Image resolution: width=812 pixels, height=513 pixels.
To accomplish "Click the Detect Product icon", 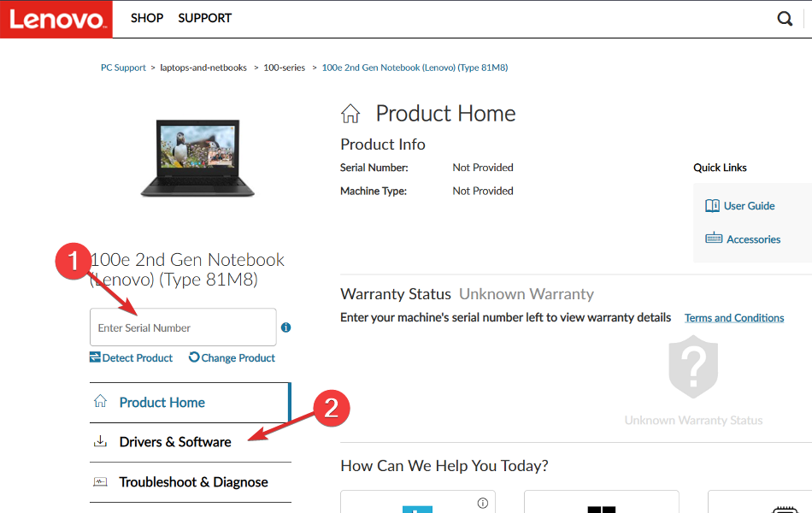I will (95, 357).
